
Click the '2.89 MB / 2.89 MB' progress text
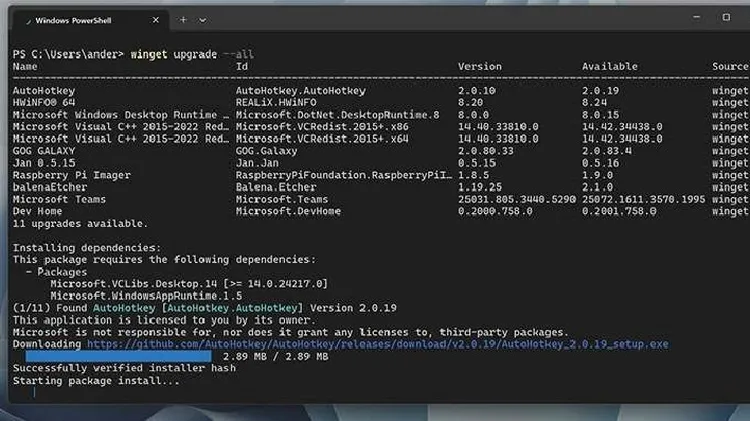pos(276,356)
